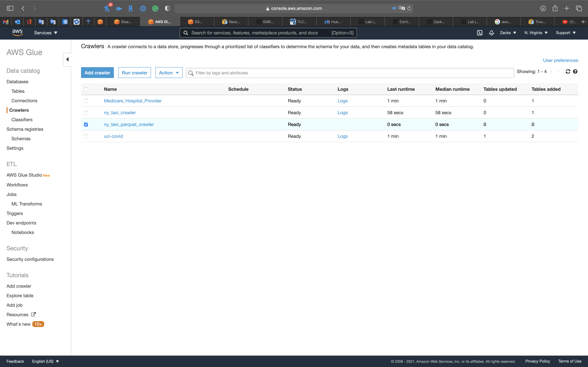Screen dimensions: 588x367
Task: Click the AWS logo home icon
Action: [17, 33]
